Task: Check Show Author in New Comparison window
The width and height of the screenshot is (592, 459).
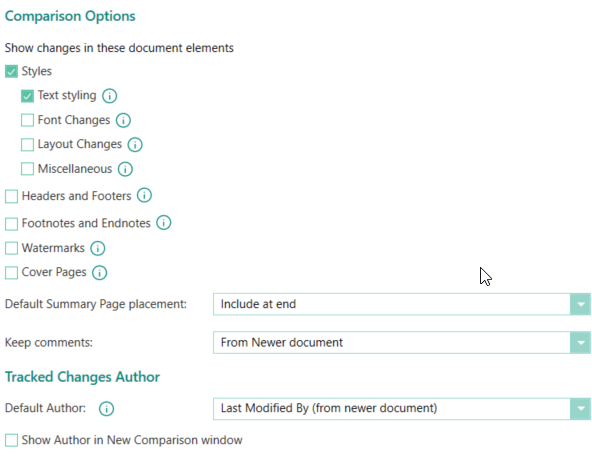Action: pos(11,440)
